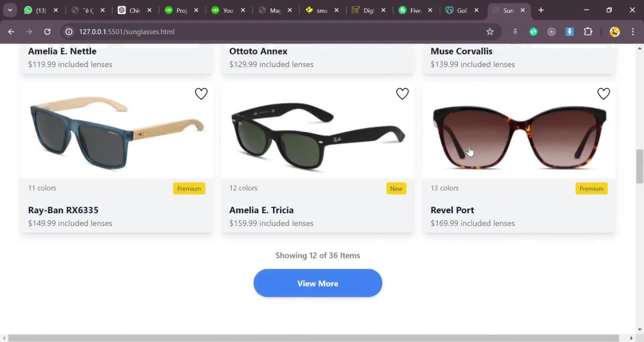This screenshot has width=644, height=342.
Task: Open a new tab with plus button
Action: [541, 10]
